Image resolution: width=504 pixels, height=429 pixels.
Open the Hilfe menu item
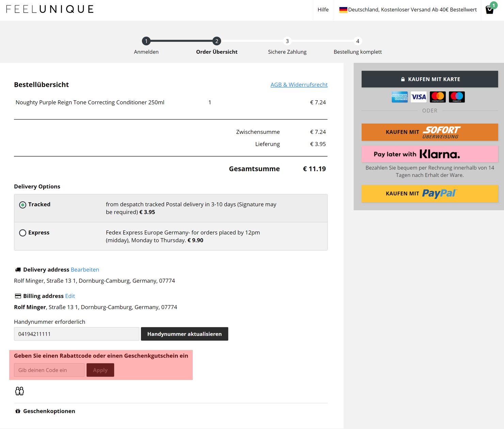coord(323,10)
